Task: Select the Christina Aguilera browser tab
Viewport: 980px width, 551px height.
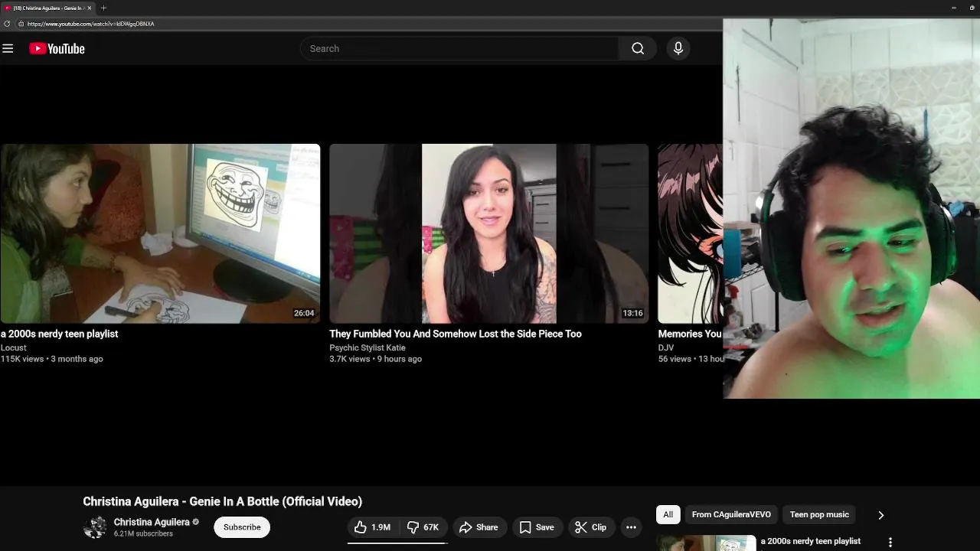Action: coord(47,8)
